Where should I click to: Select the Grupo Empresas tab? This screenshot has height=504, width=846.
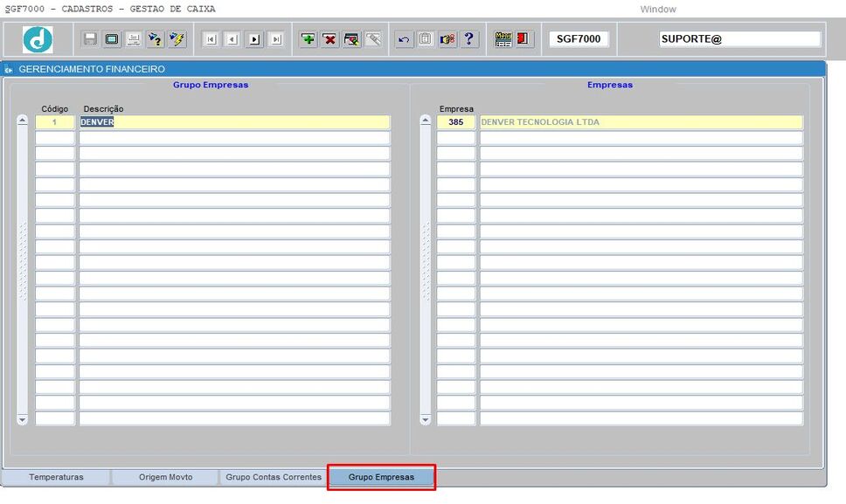pos(381,477)
